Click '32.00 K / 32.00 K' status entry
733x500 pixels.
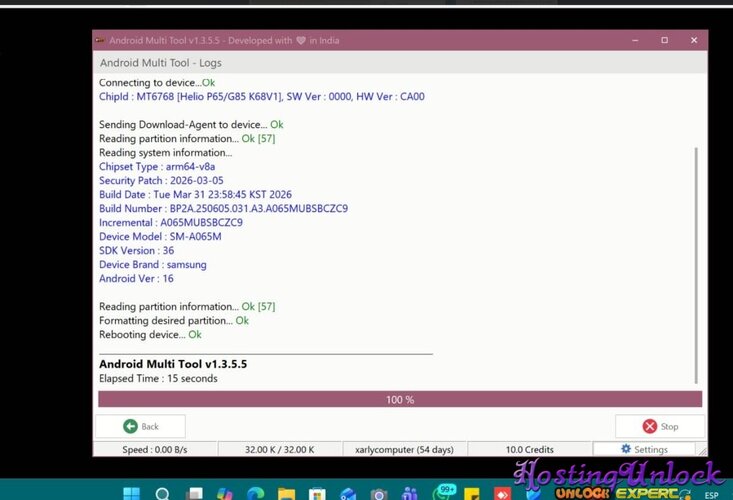click(280, 450)
